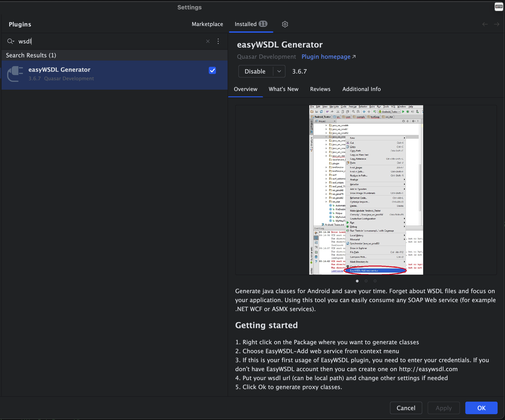Open the What's New tab
Image resolution: width=505 pixels, height=420 pixels.
(x=283, y=89)
